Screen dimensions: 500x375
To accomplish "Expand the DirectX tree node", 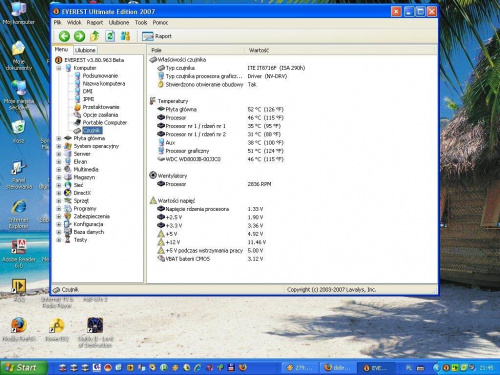I will (x=59, y=193).
